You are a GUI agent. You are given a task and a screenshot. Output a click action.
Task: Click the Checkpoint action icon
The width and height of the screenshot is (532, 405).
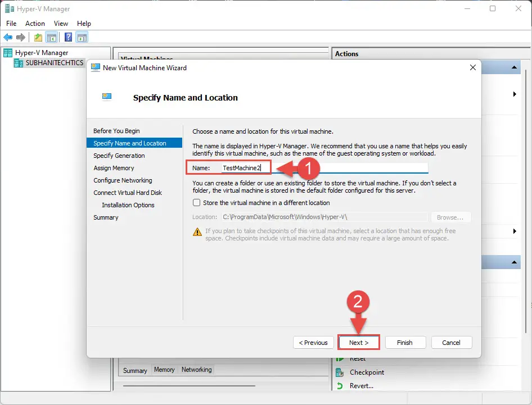tap(340, 372)
